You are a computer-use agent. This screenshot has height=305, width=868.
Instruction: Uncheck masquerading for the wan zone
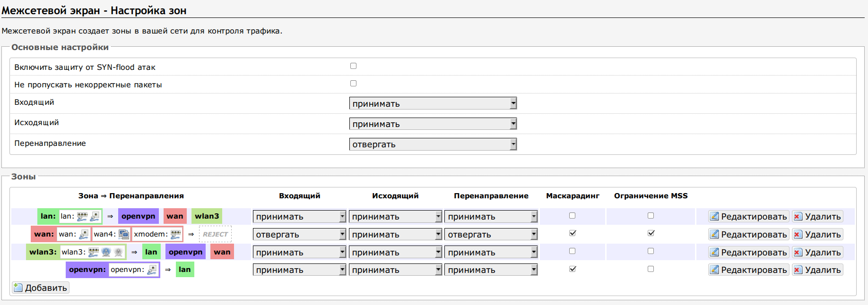click(x=573, y=233)
